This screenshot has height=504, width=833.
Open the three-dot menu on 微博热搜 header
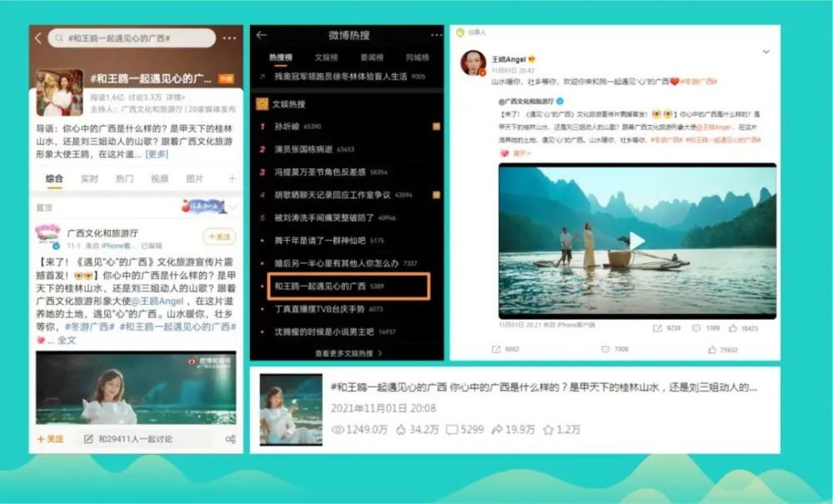(x=436, y=35)
